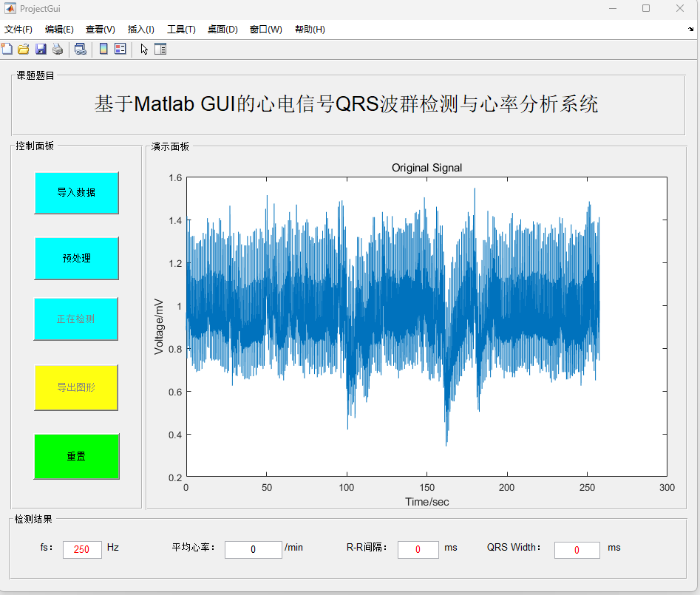Click the New Figure toolbar icon
This screenshot has height=595, width=700.
coord(7,50)
